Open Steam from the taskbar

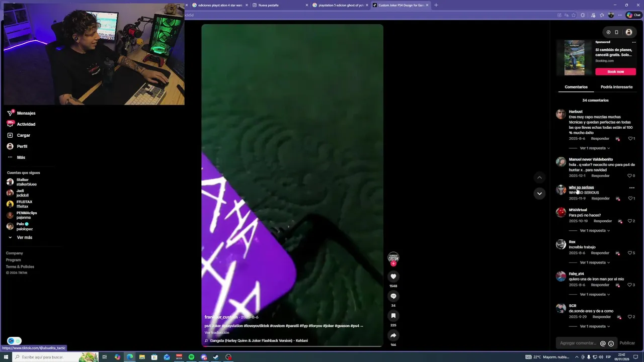pyautogui.click(x=216, y=357)
